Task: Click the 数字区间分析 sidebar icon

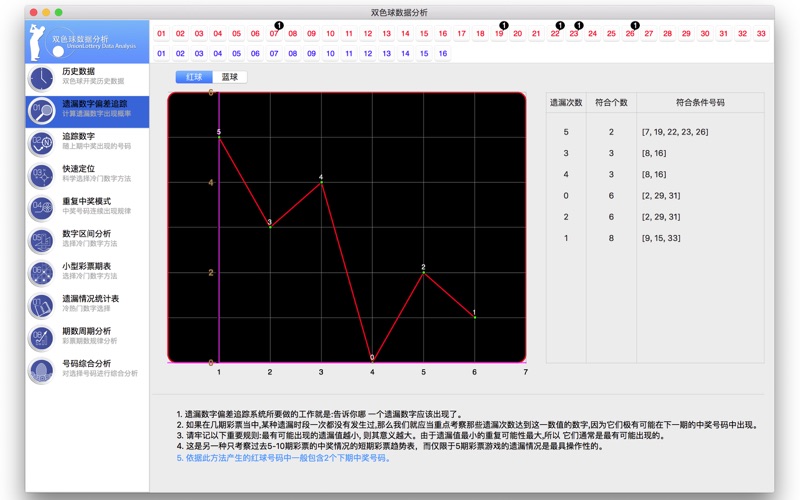Action: pos(41,241)
